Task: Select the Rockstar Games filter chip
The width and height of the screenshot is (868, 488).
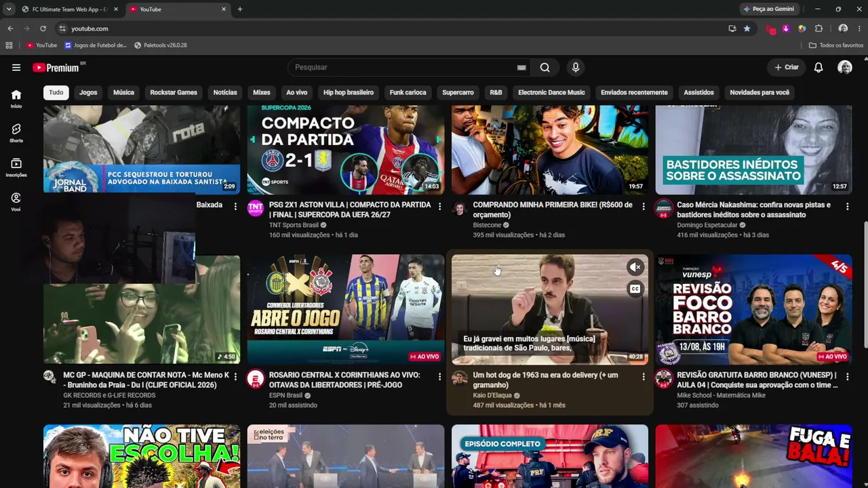Action: 174,92
